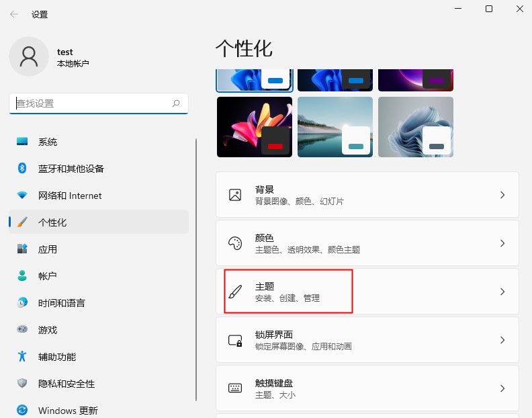Open 系统 settings in the sidebar

98,142
